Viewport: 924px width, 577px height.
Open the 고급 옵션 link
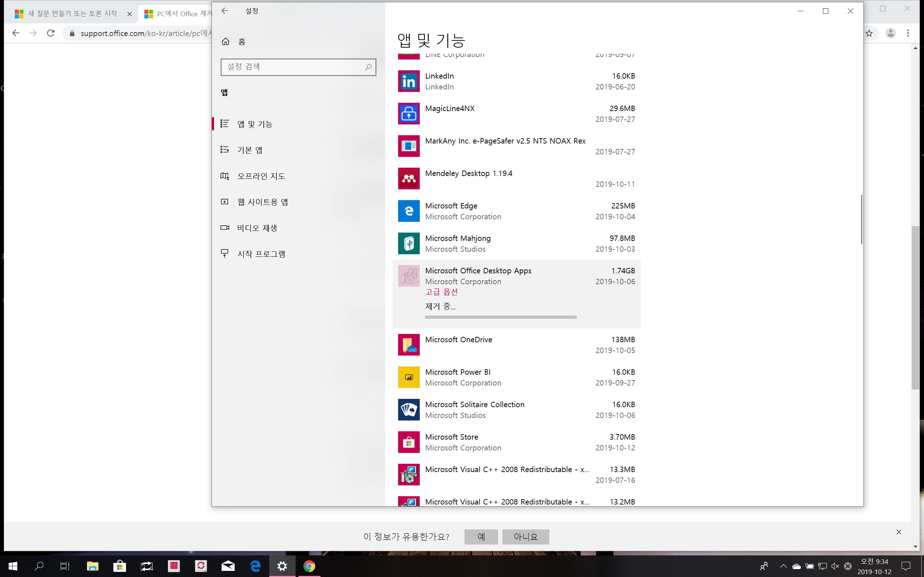point(441,292)
